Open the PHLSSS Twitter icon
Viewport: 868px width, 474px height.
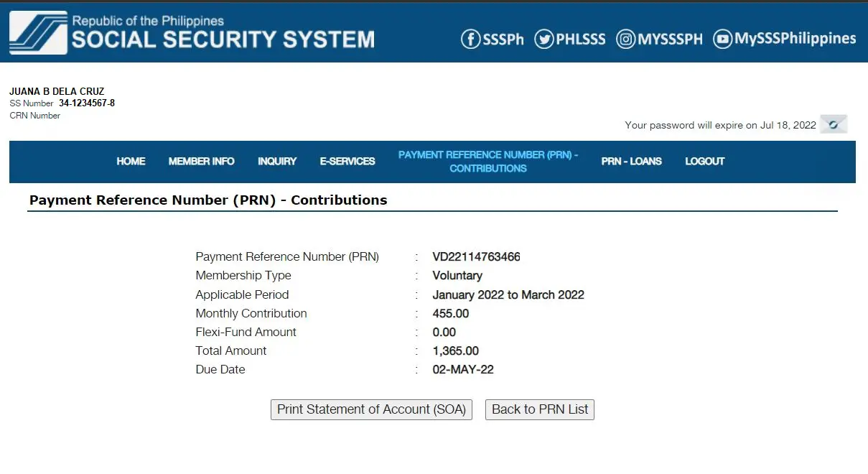[545, 39]
